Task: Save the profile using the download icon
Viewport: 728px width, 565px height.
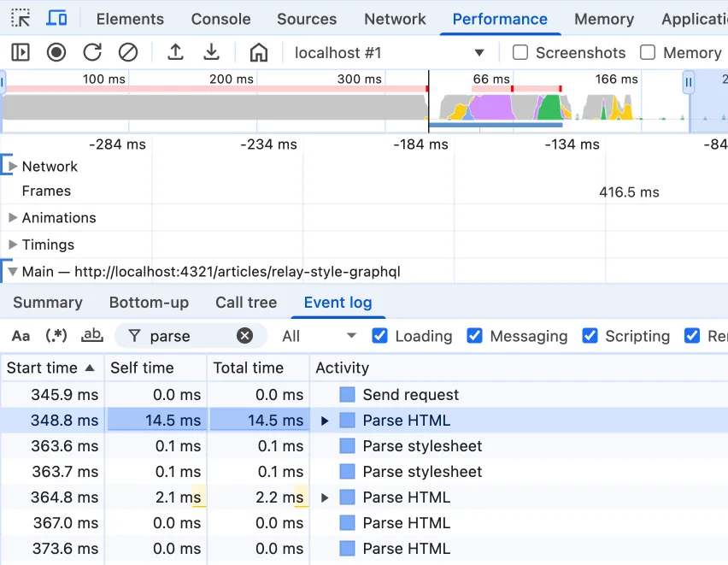Action: click(211, 52)
